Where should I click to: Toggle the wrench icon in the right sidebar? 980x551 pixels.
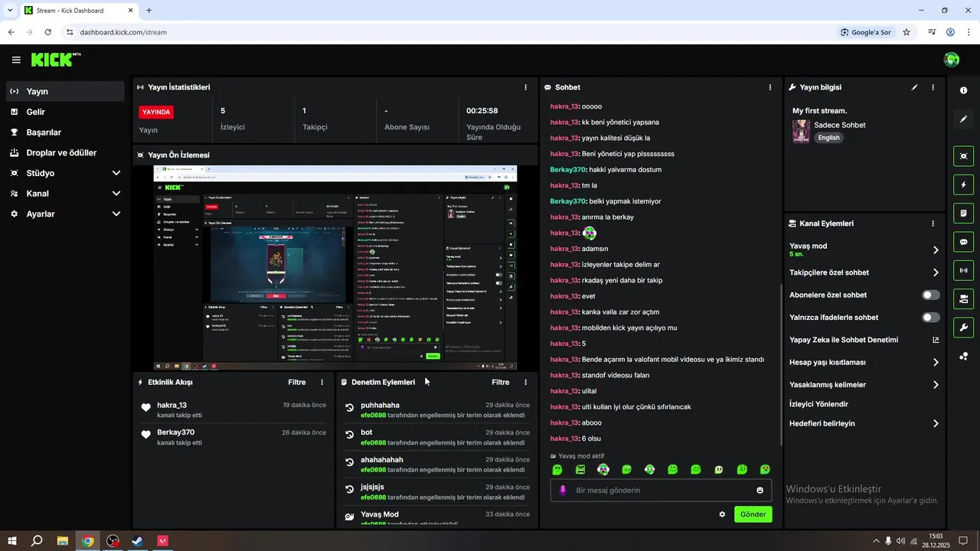coord(963,328)
